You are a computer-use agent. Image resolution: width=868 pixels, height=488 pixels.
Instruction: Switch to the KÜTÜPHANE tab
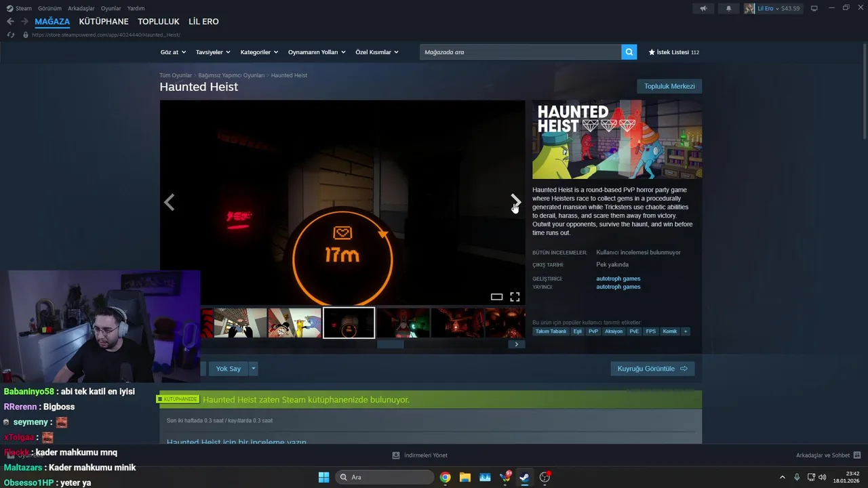[x=104, y=22]
